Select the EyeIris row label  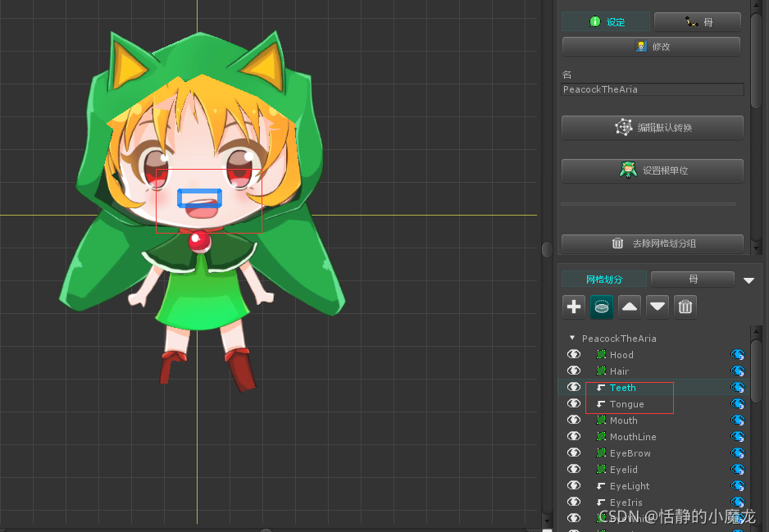click(626, 502)
